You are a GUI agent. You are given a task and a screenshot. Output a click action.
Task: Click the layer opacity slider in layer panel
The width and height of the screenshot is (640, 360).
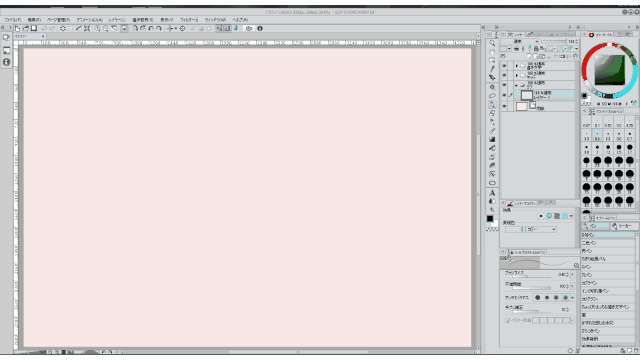coord(553,42)
